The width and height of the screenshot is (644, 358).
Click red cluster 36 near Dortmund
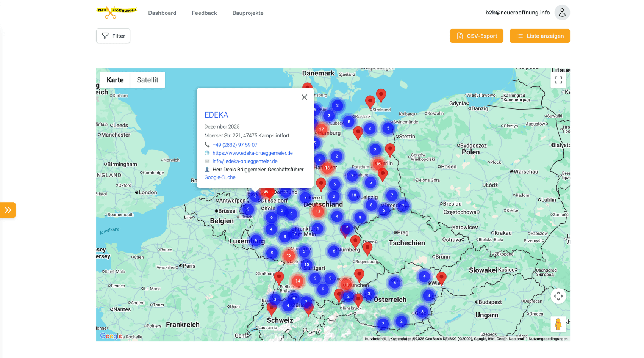(x=266, y=192)
